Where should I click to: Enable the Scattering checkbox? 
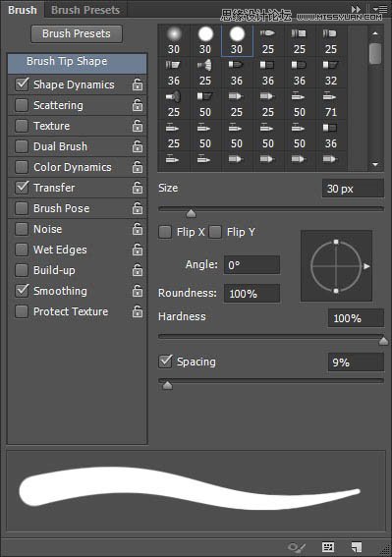click(22, 105)
